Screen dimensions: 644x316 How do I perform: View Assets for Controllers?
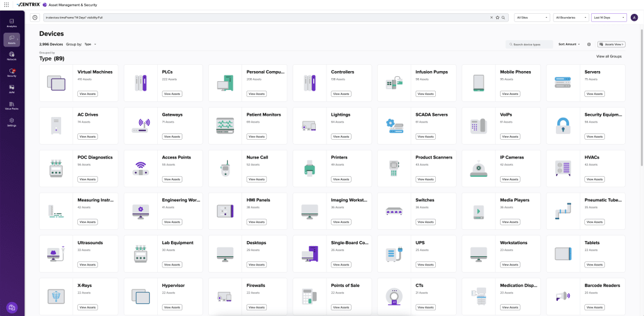tap(341, 94)
